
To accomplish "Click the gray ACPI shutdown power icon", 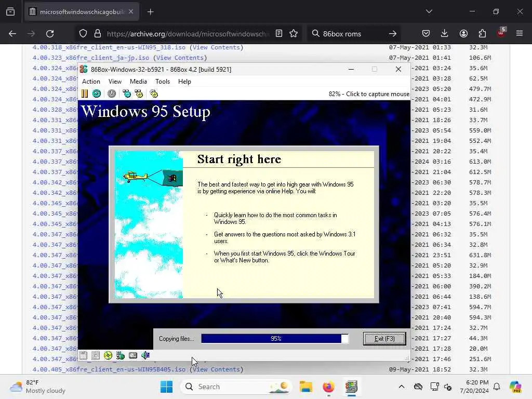I will point(112,94).
